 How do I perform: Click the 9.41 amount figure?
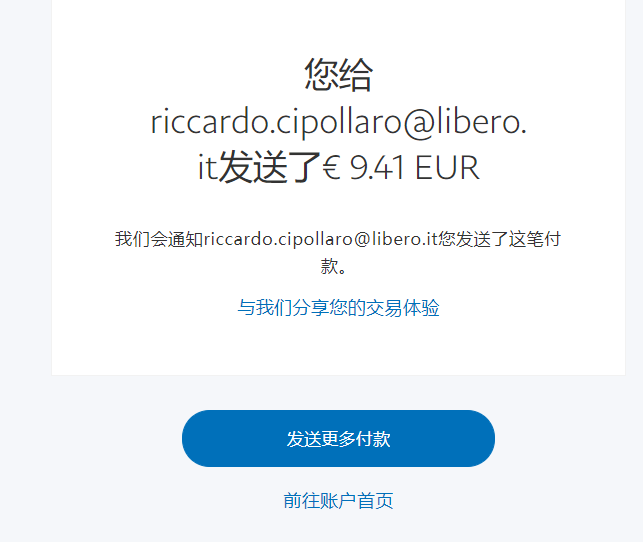coord(377,168)
